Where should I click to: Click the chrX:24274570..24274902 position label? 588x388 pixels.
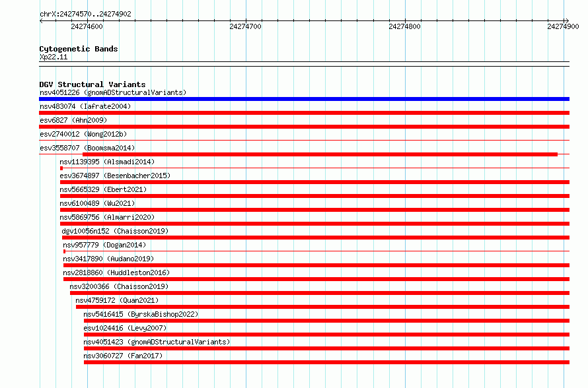pyautogui.click(x=85, y=14)
